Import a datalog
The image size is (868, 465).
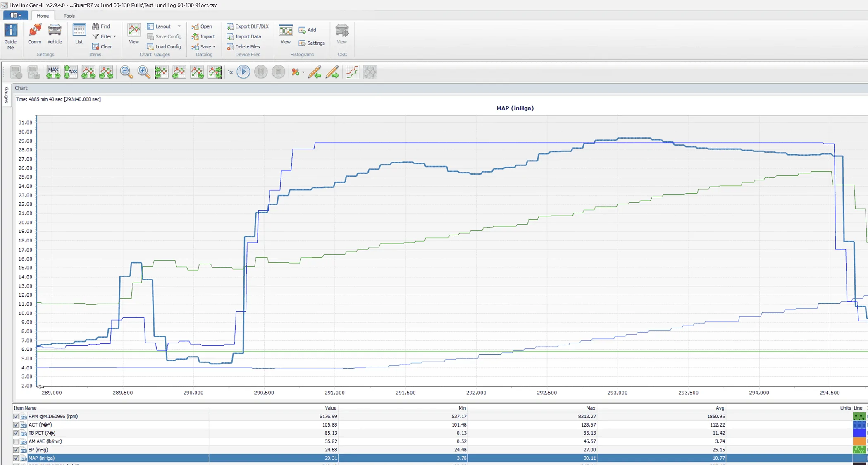pos(203,36)
